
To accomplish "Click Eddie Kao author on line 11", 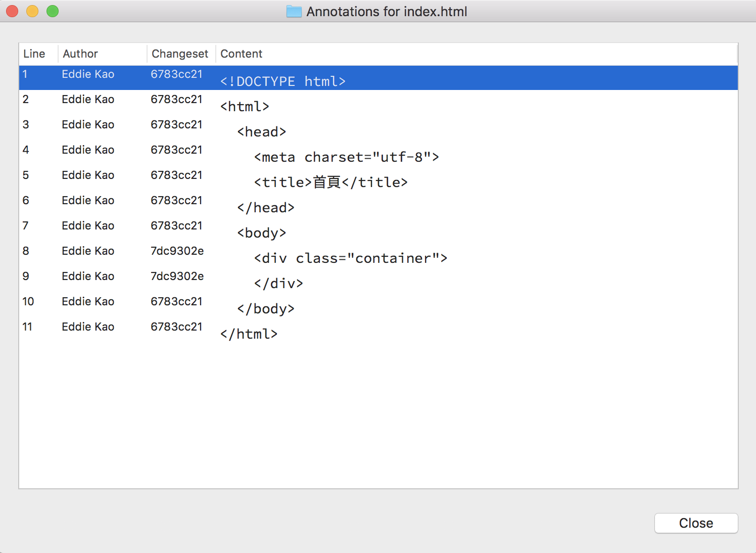I will [88, 327].
